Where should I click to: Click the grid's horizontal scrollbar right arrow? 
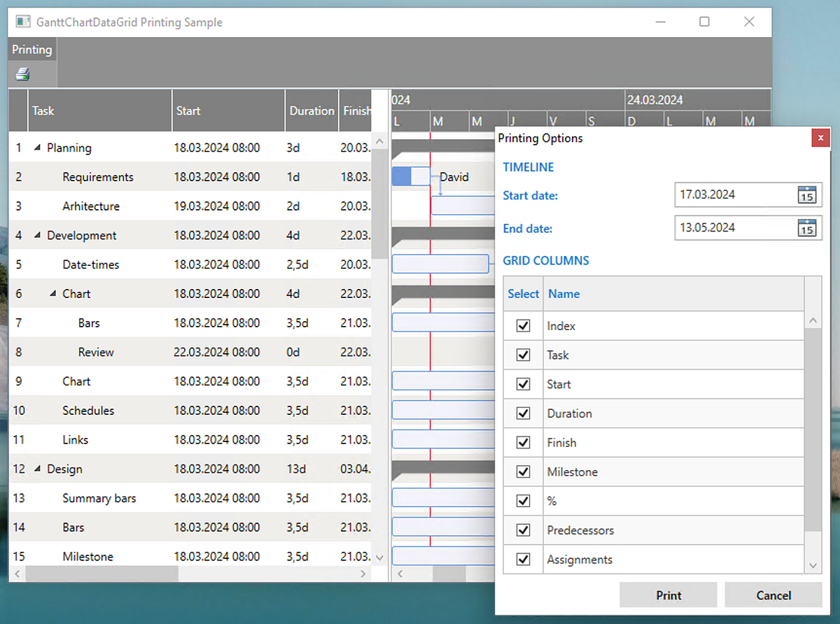click(363, 574)
